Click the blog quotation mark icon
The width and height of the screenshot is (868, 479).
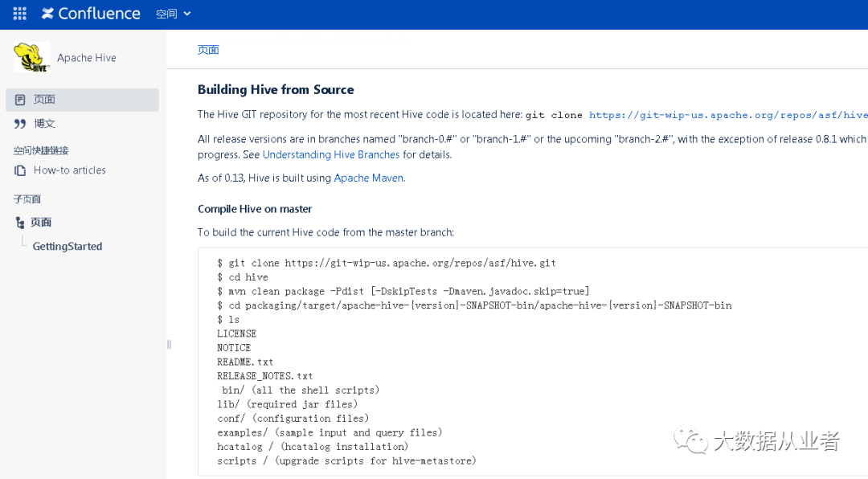coord(20,124)
